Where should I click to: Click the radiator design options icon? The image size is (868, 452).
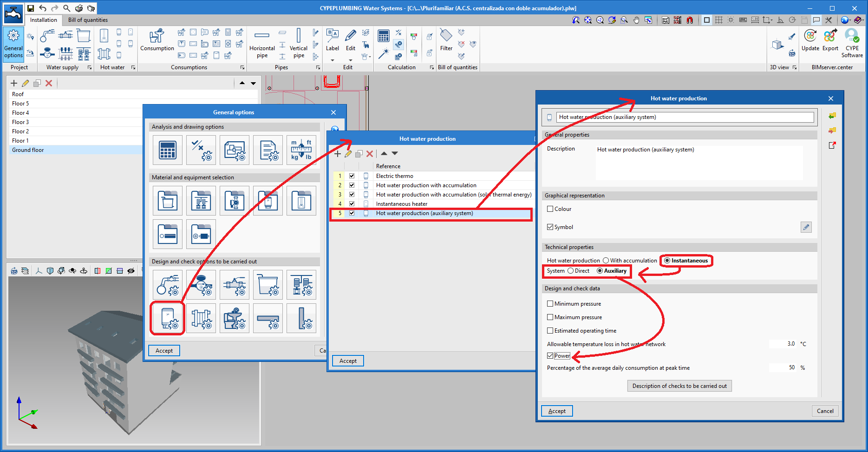click(201, 318)
